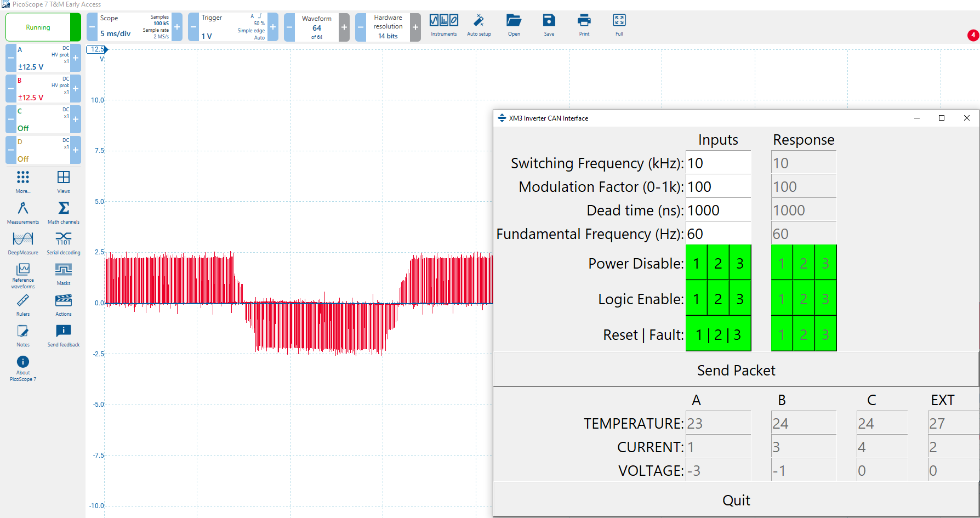This screenshot has height=518, width=980.
Task: Click the Modulation Factor input field
Action: 718,186
